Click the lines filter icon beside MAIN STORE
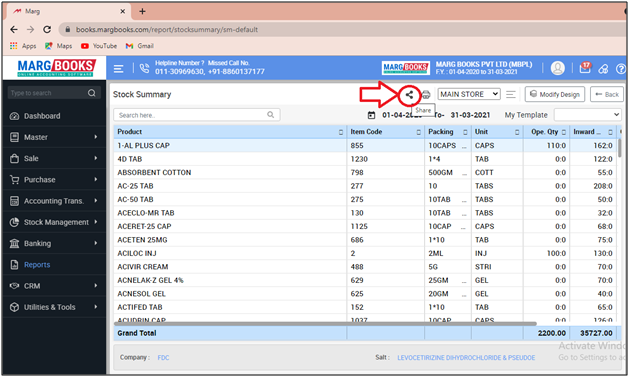Viewport: 630px width, 377px height. pyautogui.click(x=511, y=94)
